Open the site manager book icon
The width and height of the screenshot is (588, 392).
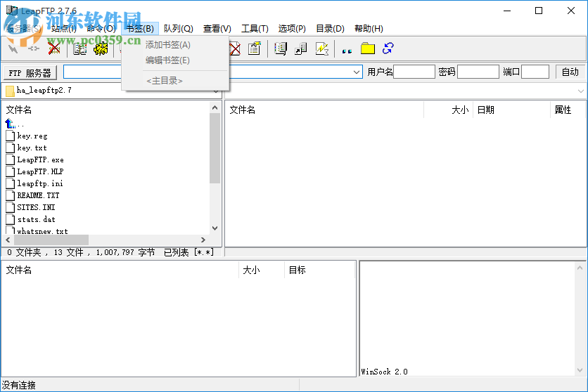[80, 48]
